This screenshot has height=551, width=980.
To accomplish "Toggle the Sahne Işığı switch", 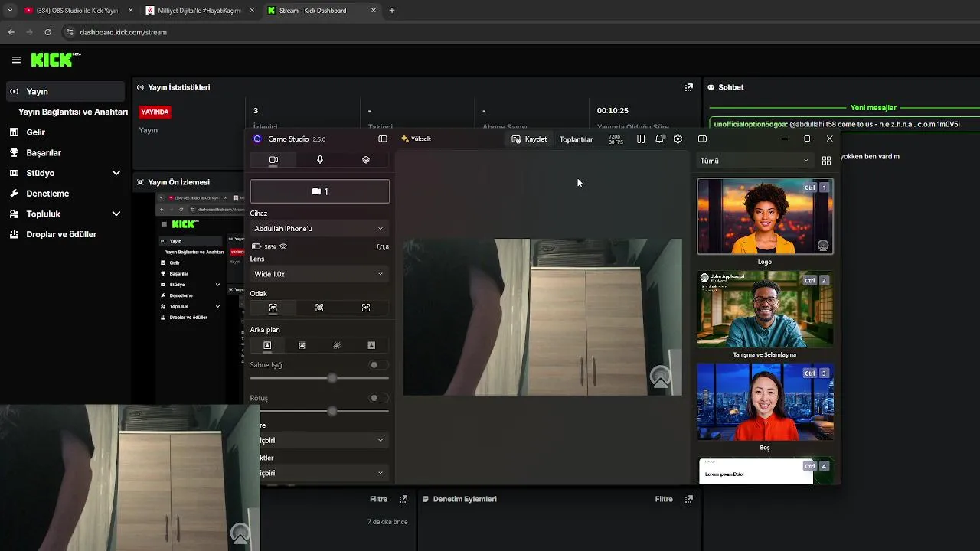I will click(378, 365).
